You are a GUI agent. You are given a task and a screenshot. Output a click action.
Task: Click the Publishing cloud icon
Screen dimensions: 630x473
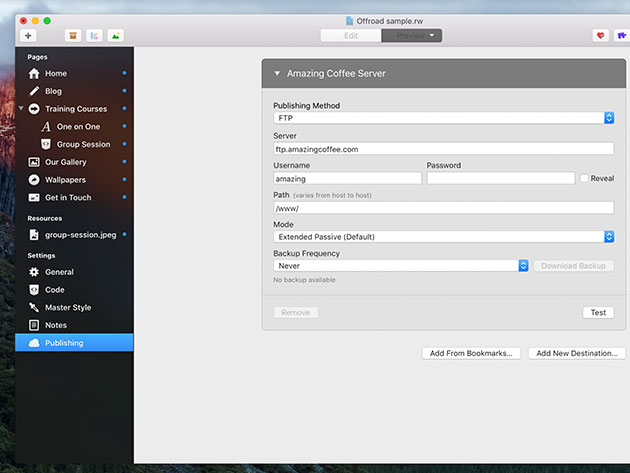[34, 343]
